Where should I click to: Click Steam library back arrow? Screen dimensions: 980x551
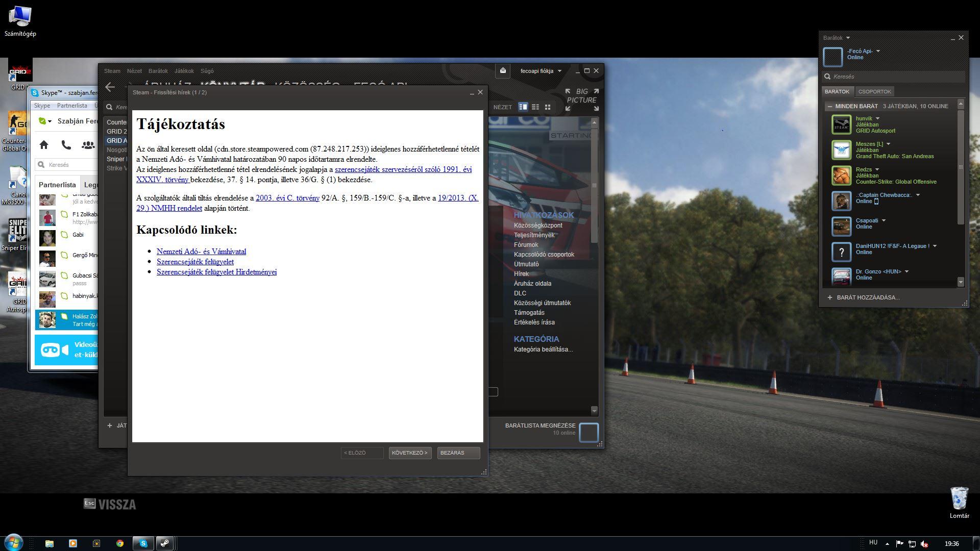tap(110, 87)
